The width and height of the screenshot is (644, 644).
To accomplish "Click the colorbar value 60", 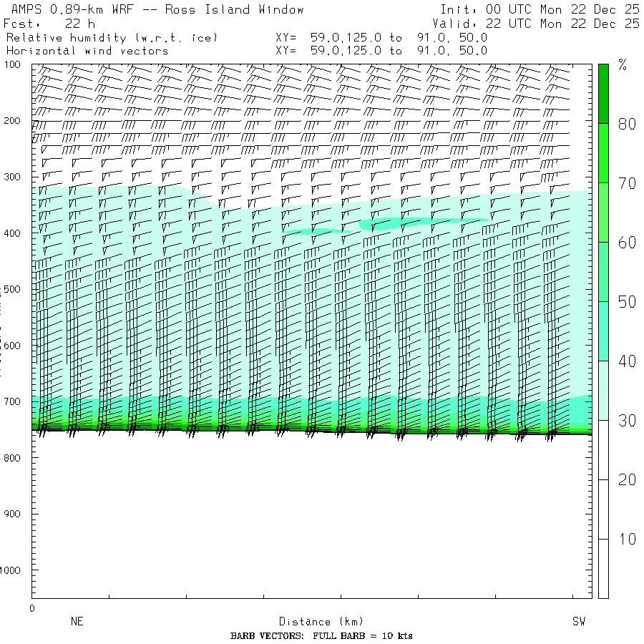I will tap(627, 243).
